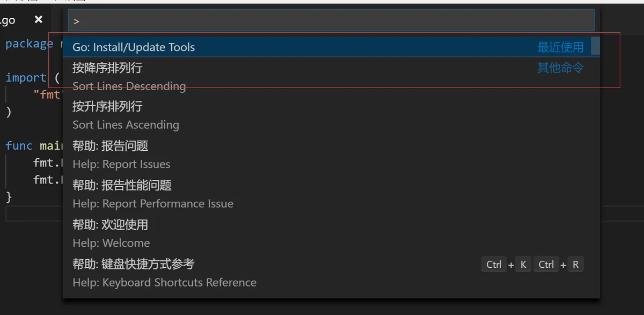Place cursor on the package keyword
This screenshot has width=644, height=315.
(29, 43)
